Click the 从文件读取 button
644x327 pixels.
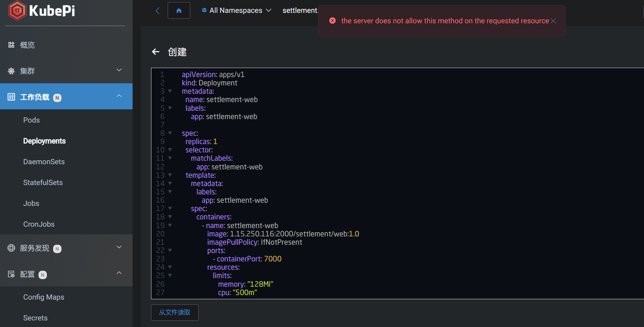[175, 312]
